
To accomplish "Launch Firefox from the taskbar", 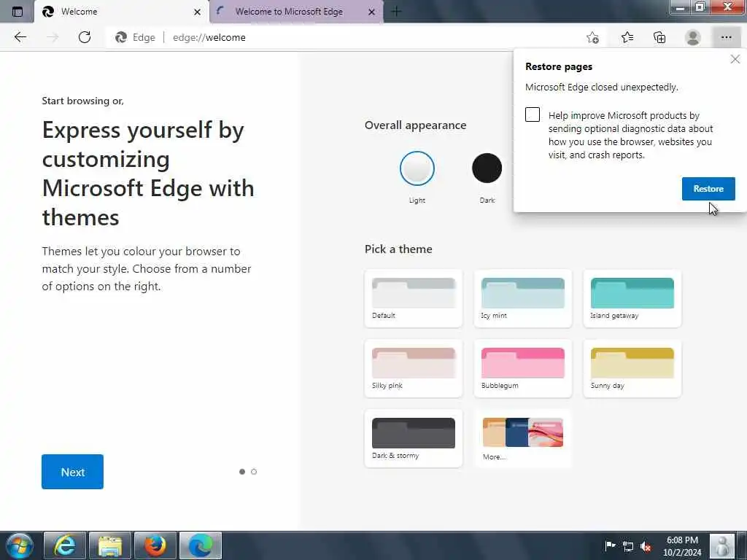I will click(155, 545).
